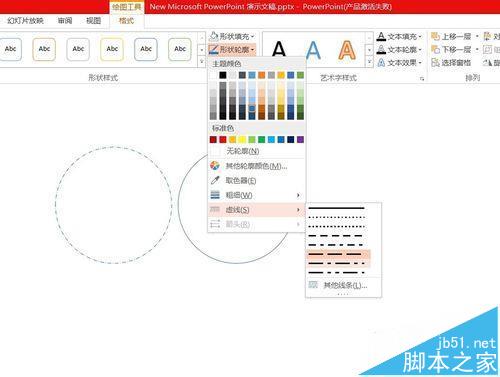Open the 文本效果 text effects dropdown
500x377 pixels.
tap(399, 62)
